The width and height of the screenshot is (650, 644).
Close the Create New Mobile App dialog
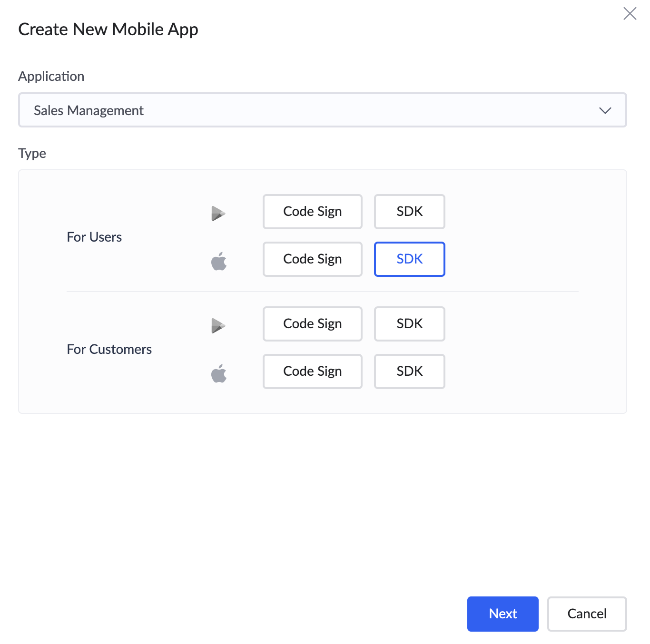coord(630,13)
